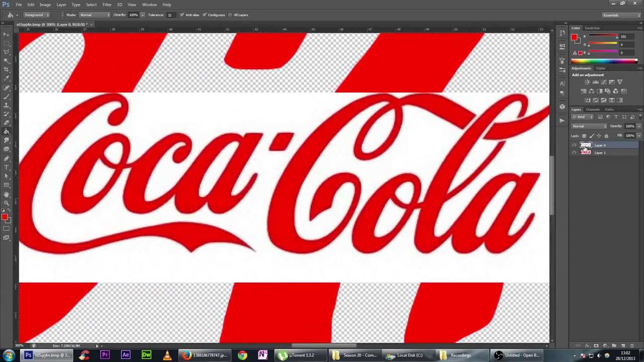The image size is (644, 362).
Task: Select the Healing Brush tool
Action: coord(6,87)
